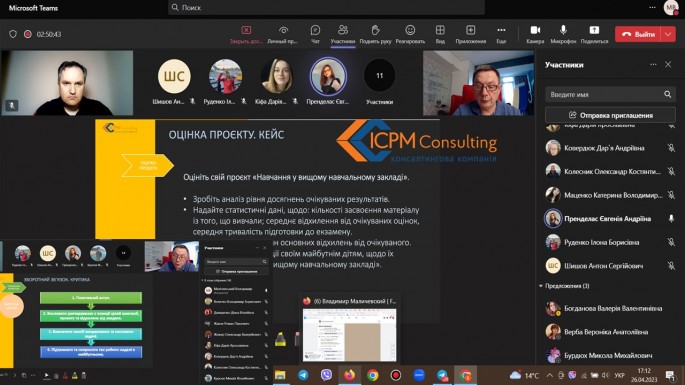Start sharing with Поделиться

(594, 34)
